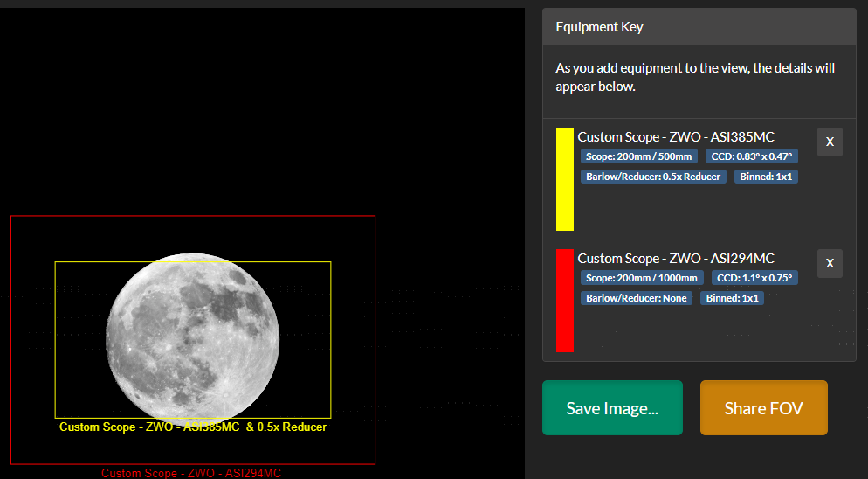The width and height of the screenshot is (868, 479).
Task: Click the Binned: 1x1 badge under ASI294MC
Action: 732,298
